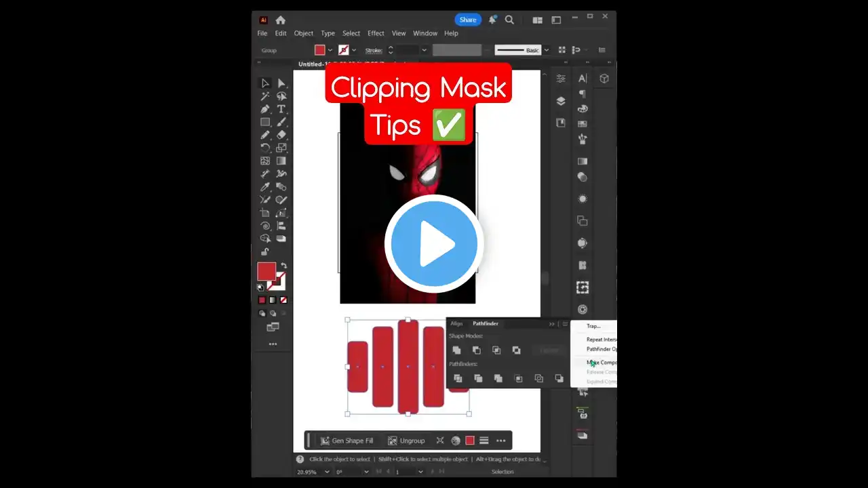Choose Trap from the Pathfinder menu
868x488 pixels.
594,327
